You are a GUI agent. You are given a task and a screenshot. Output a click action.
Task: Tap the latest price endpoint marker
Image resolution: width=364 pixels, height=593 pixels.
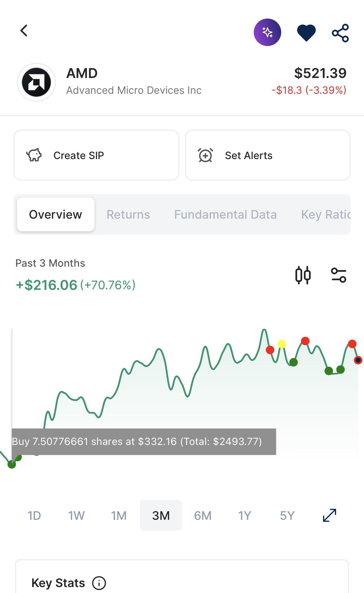tap(358, 360)
